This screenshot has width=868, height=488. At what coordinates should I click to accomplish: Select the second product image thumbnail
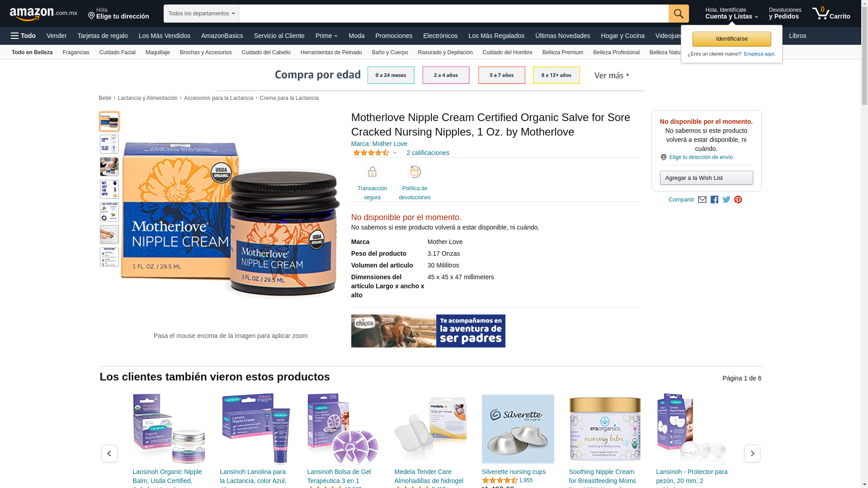pos(109,144)
